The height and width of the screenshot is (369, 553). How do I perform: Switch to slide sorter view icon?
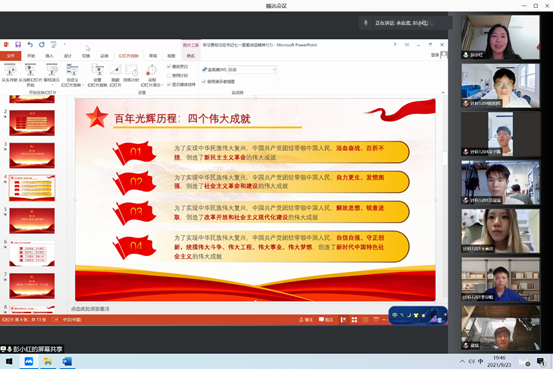coord(354,320)
